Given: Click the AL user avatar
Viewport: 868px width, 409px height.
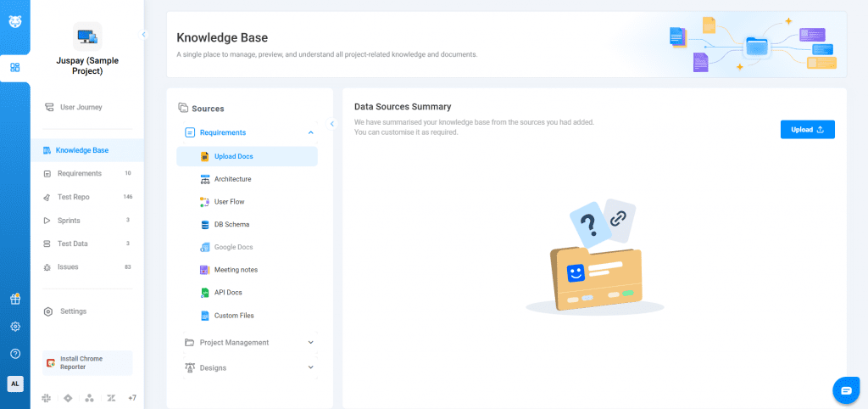Looking at the screenshot, I should pyautogui.click(x=15, y=384).
